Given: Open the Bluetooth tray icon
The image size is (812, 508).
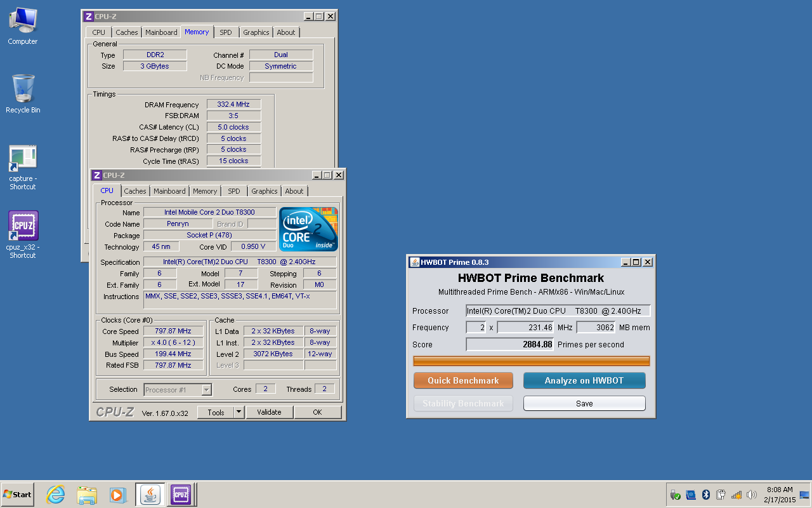Looking at the screenshot, I should [706, 495].
